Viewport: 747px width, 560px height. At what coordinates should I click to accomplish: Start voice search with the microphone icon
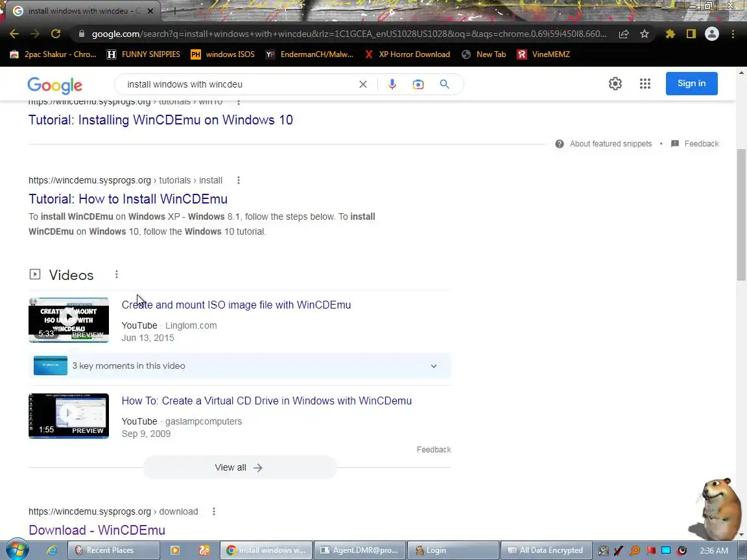click(x=392, y=84)
